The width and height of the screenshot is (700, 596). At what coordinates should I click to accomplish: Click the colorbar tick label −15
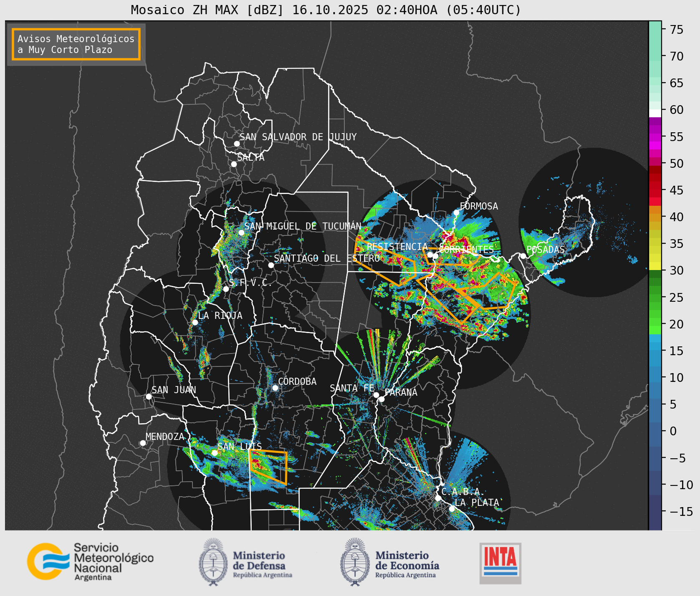(x=681, y=511)
